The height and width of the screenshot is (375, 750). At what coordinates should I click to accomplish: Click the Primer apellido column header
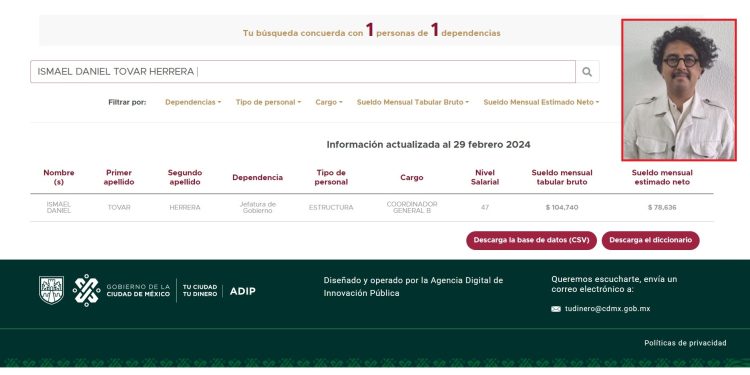click(119, 177)
